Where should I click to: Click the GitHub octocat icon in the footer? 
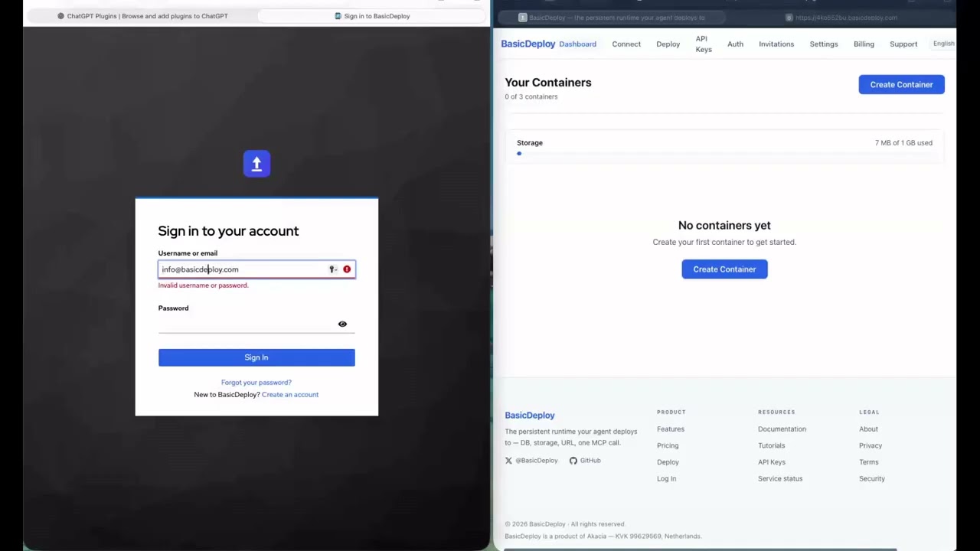click(573, 461)
